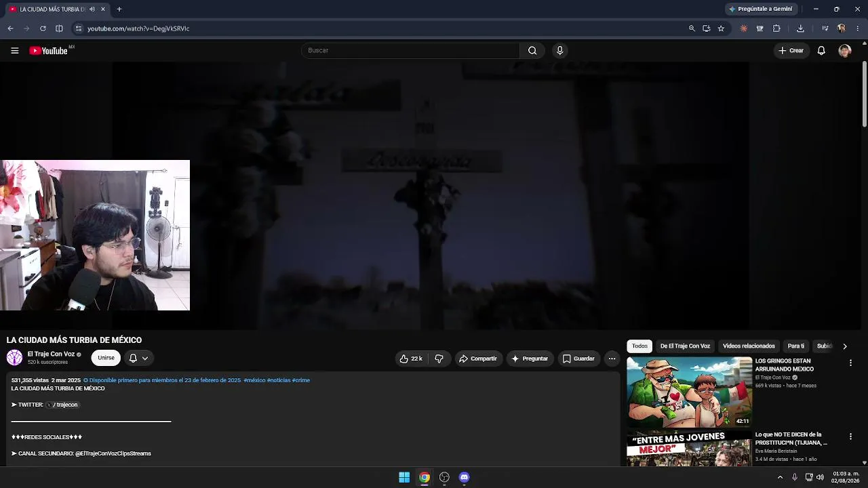This screenshot has width=868, height=488.
Task: Open Chrome from the taskbar
Action: pos(425,477)
